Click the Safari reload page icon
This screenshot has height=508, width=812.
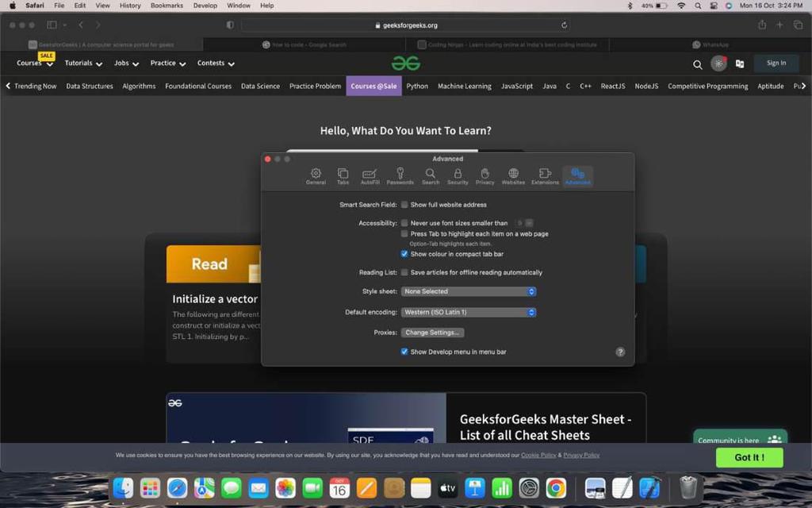[x=564, y=25]
